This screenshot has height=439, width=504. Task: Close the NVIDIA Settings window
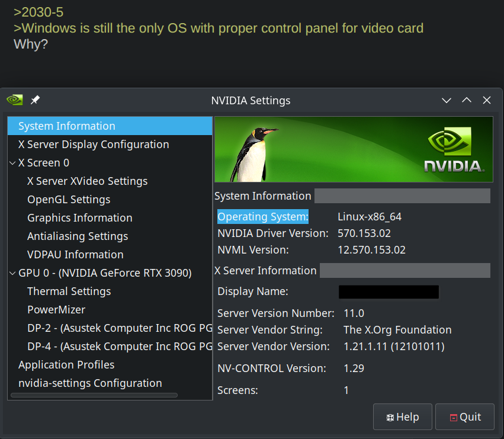[487, 100]
